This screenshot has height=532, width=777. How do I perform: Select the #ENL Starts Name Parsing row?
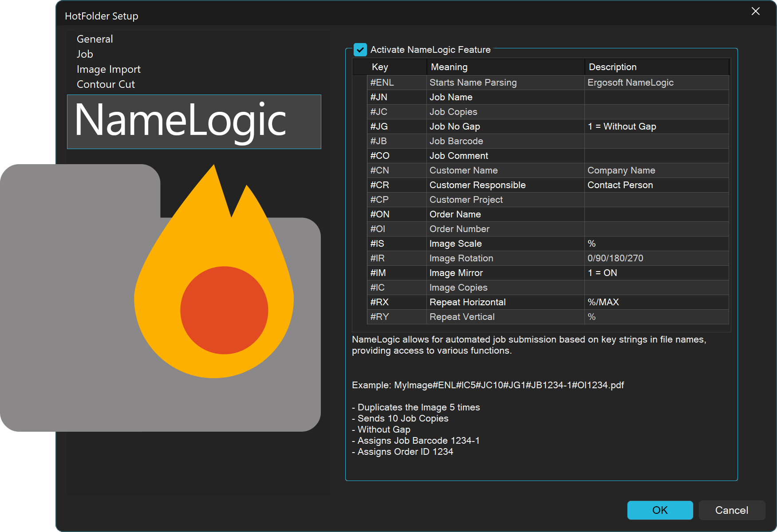coord(473,83)
